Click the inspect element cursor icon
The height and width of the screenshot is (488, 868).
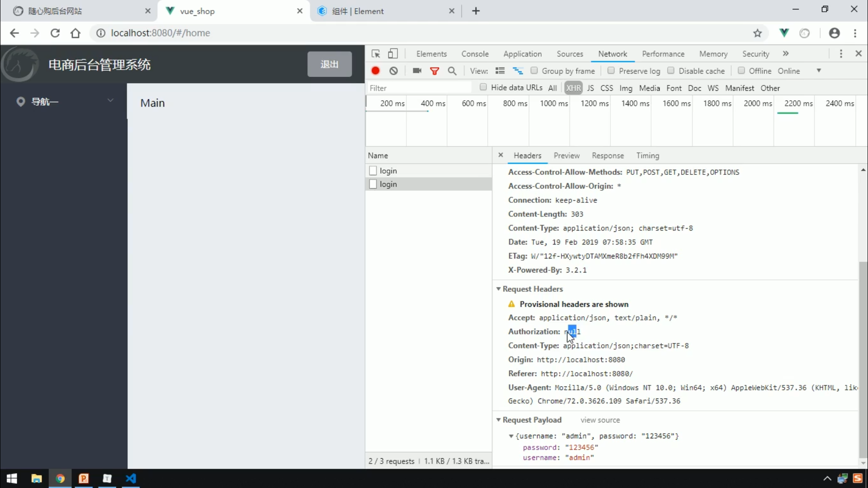click(375, 54)
